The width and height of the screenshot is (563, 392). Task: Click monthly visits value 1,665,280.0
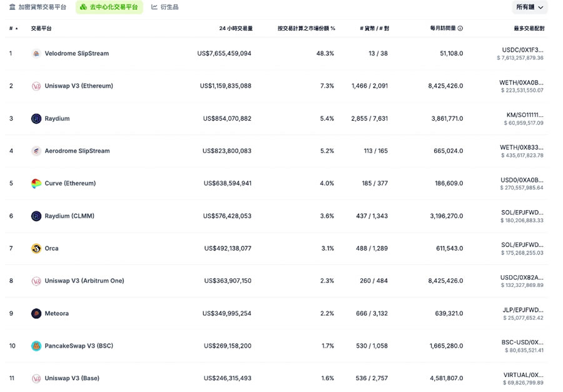(447, 346)
